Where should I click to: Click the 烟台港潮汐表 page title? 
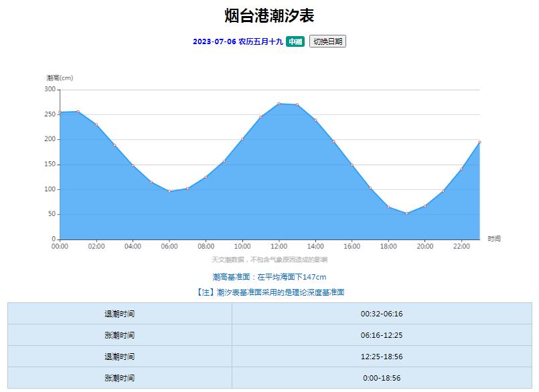pos(269,15)
